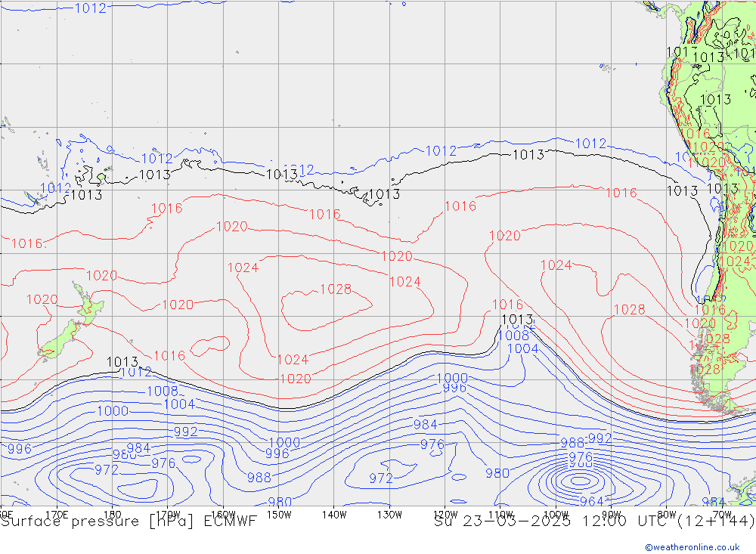Click the 'Su 23-03-2025 12:00 UTC' forecast timestamp

point(550,522)
